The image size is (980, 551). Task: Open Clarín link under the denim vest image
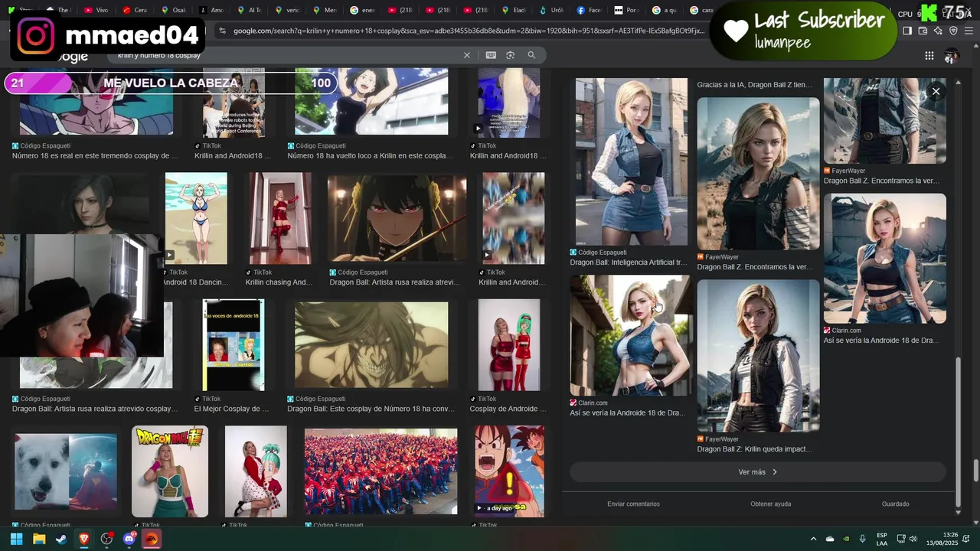(x=627, y=412)
